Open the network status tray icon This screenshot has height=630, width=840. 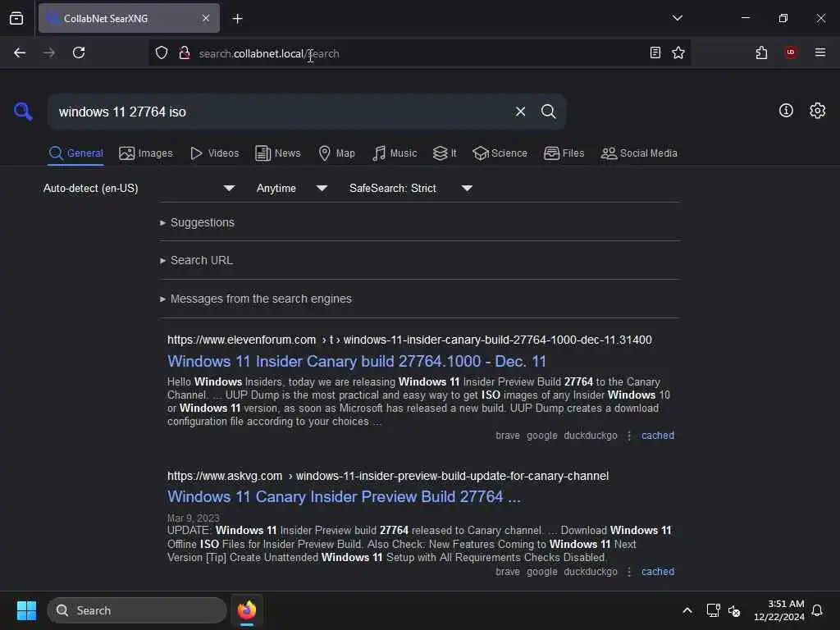pos(713,610)
